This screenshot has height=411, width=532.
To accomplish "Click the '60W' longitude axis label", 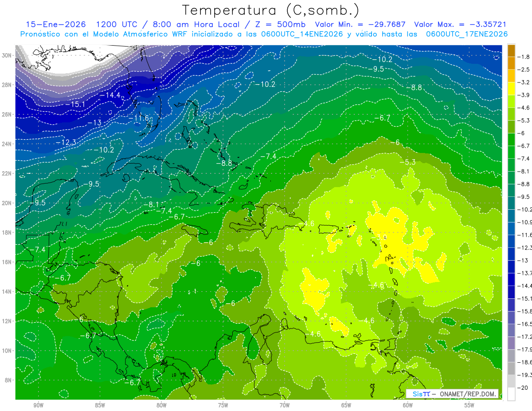I will [408, 405].
